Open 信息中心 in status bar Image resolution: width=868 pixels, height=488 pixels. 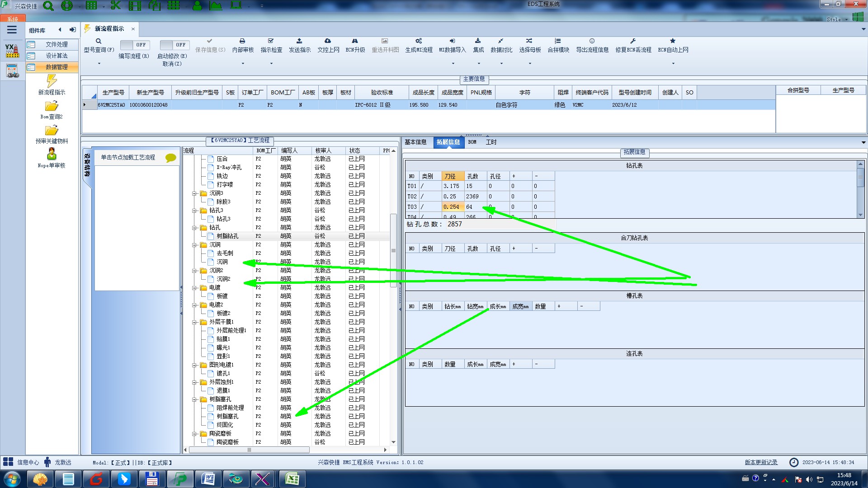coord(21,462)
